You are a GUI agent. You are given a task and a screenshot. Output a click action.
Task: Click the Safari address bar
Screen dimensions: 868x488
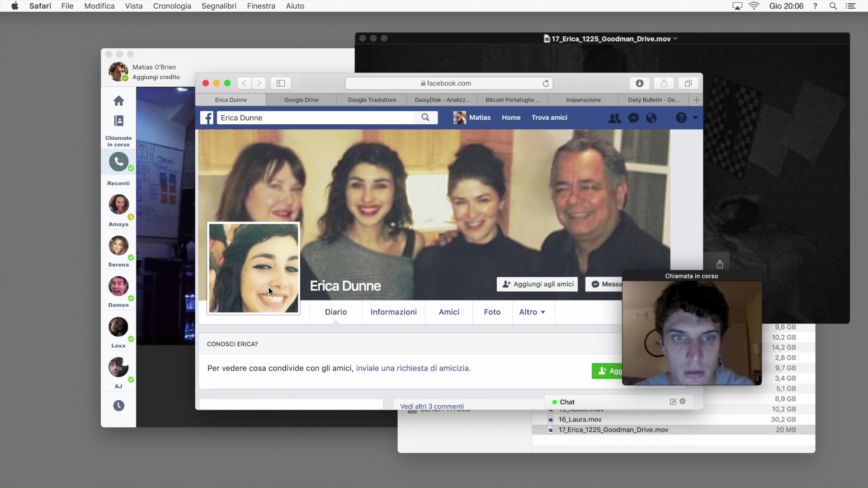[449, 83]
